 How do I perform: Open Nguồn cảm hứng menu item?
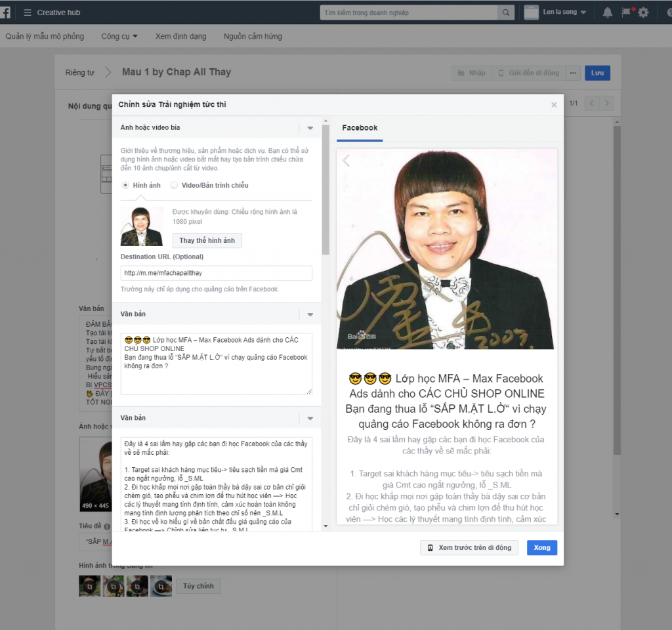[x=253, y=37]
